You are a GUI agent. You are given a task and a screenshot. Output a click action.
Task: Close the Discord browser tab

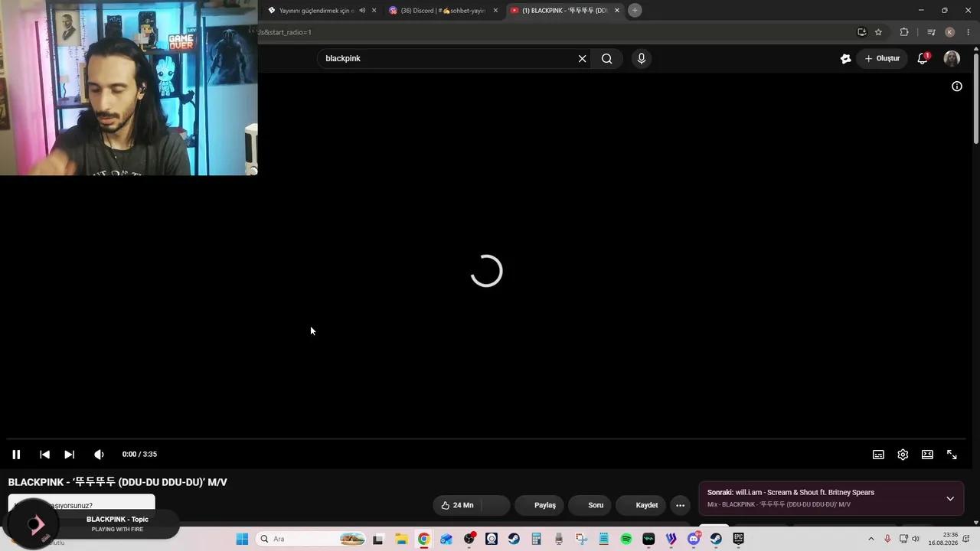(x=495, y=11)
